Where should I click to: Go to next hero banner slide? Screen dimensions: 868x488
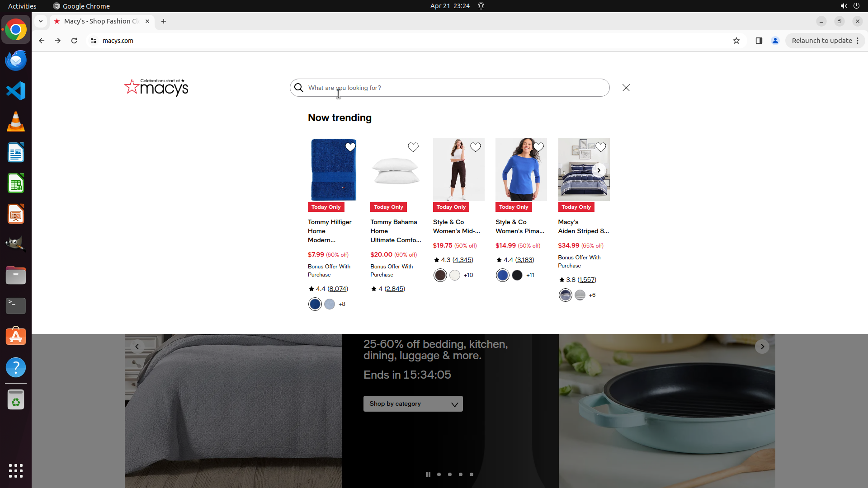pos(762,347)
